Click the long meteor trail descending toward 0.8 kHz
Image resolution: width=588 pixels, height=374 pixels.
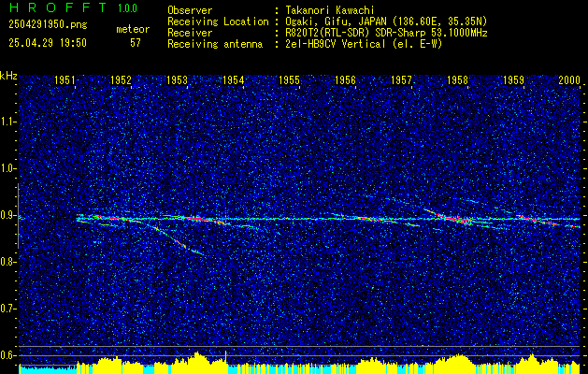[x=175, y=238]
